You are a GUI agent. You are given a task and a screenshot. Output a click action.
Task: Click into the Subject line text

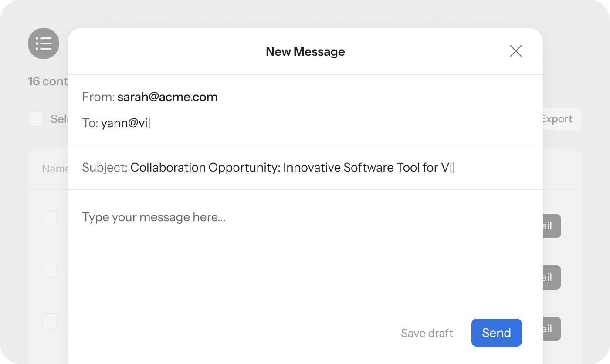[x=292, y=167]
